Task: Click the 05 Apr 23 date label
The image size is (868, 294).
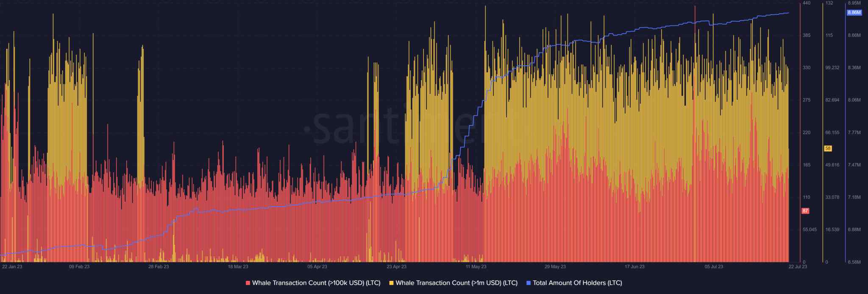Action: 317,267
